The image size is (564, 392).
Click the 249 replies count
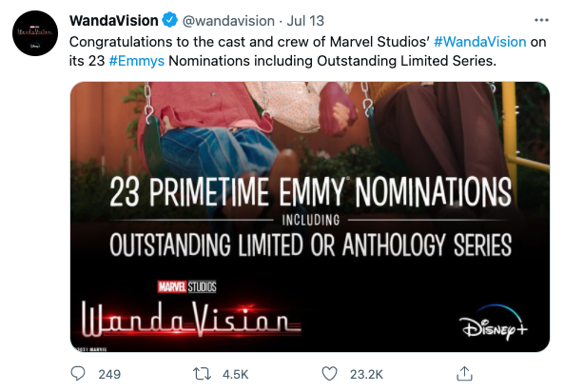109,374
